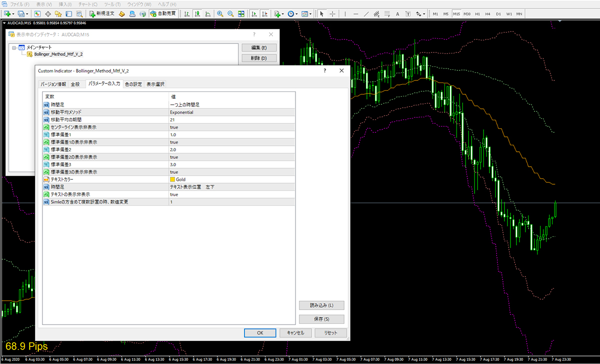Open the Strategy Tester magnifier icon
This screenshot has width=600, height=364.
tap(79, 13)
